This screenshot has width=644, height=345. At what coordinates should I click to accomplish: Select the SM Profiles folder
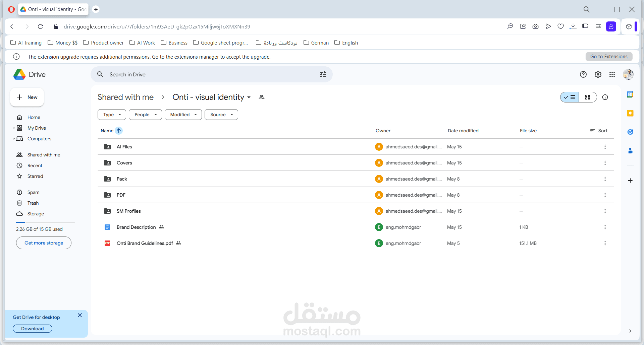pyautogui.click(x=356, y=211)
